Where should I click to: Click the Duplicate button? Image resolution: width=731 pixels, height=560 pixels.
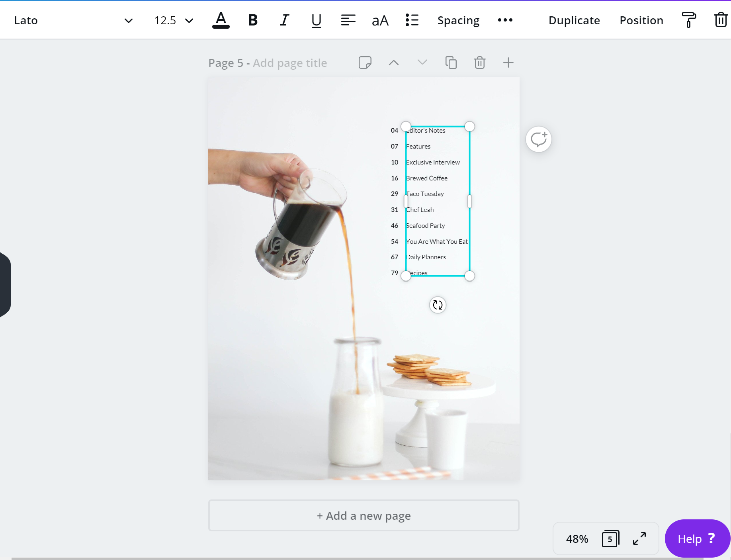574,20
